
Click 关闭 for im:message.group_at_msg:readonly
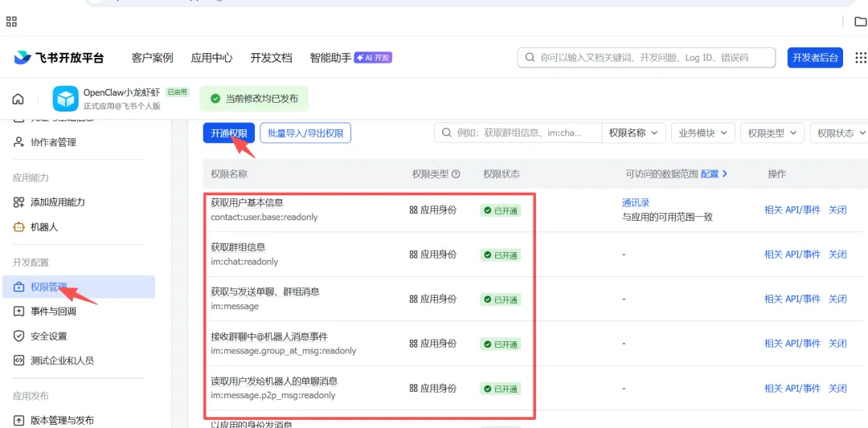point(837,344)
